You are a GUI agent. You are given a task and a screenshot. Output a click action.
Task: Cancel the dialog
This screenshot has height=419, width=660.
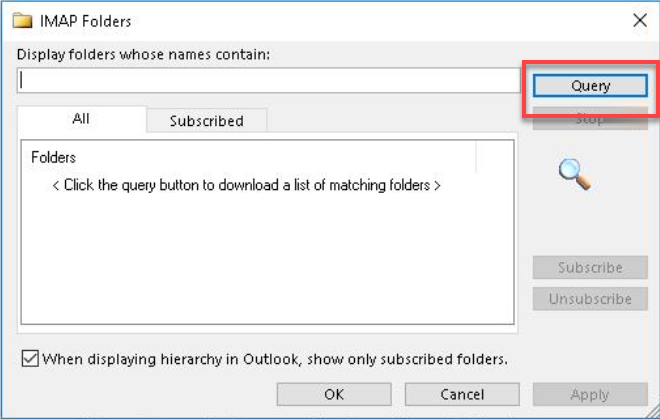462,394
